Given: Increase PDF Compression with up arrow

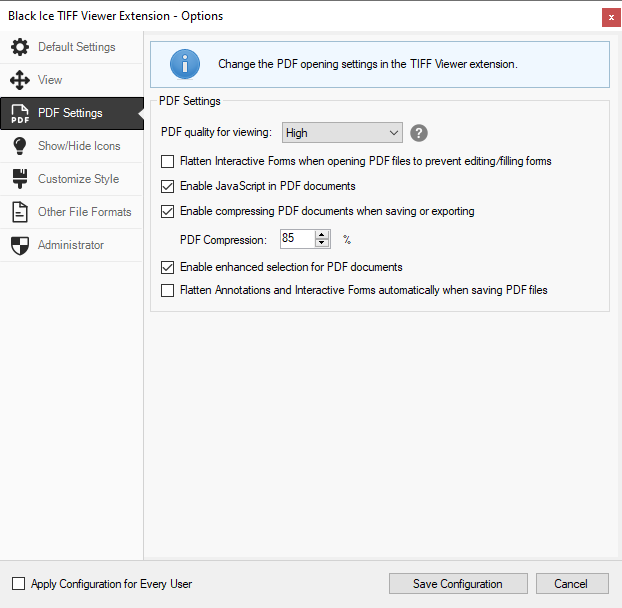Looking at the screenshot, I should click(322, 235).
